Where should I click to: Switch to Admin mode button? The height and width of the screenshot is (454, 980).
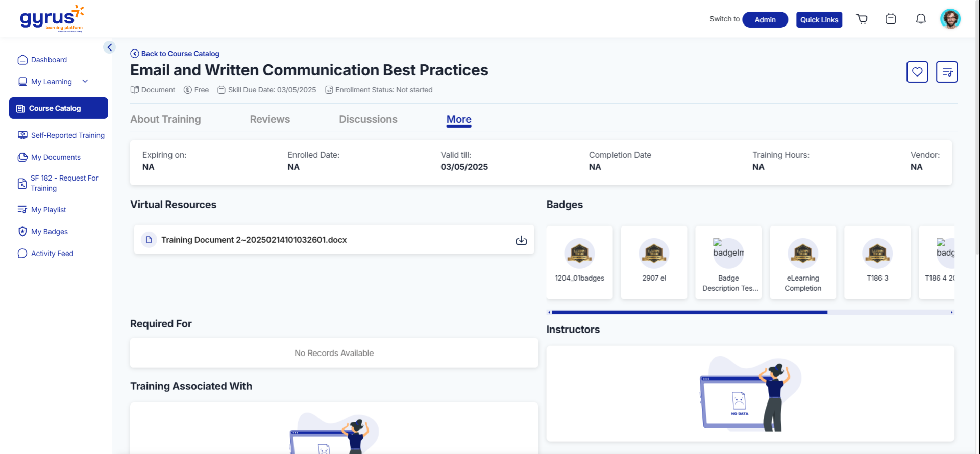(x=765, y=20)
